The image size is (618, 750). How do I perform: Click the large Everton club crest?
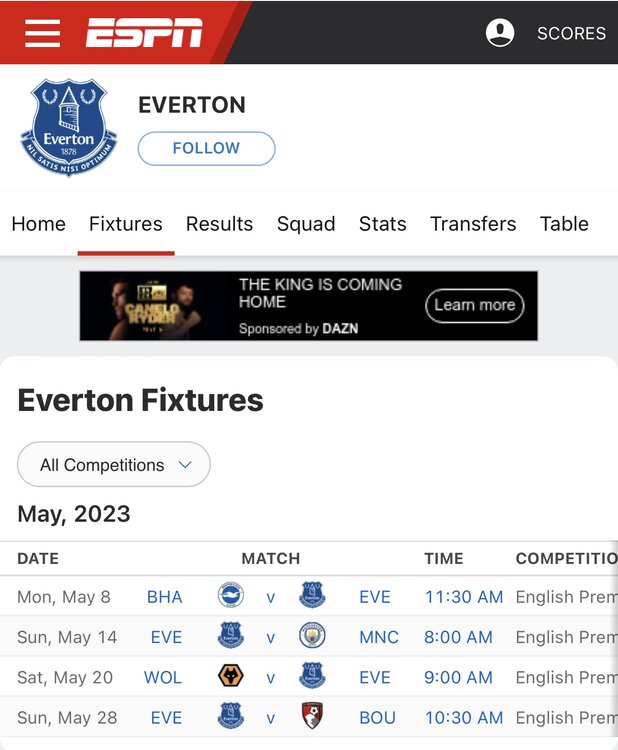tap(69, 128)
